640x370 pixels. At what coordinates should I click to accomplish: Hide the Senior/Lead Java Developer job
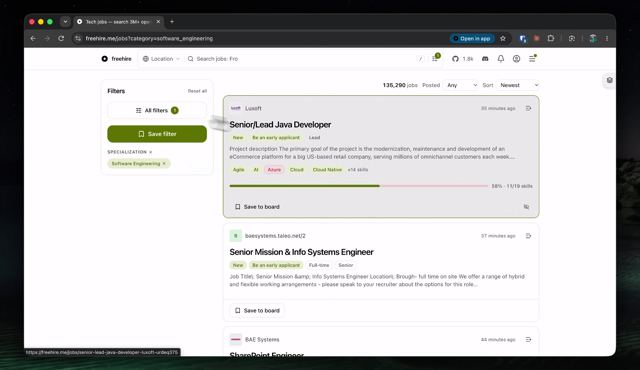click(x=527, y=207)
